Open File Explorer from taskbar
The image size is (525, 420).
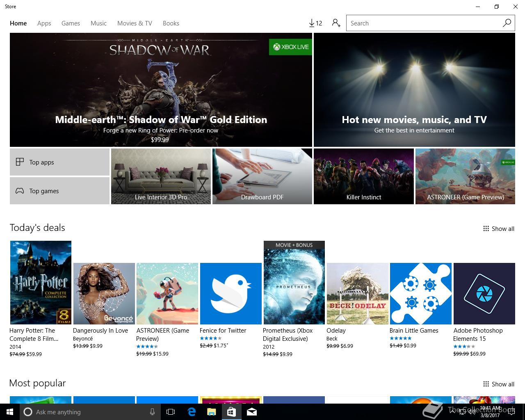coord(211,412)
